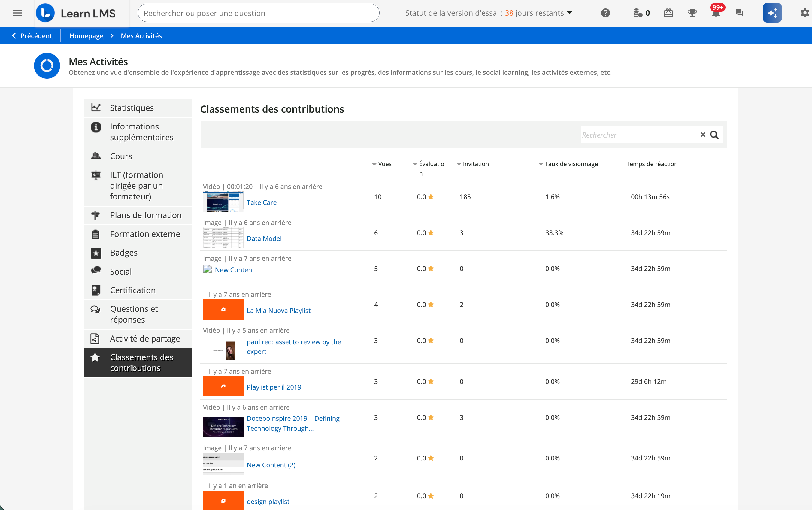Click the Take Care video thumbnail
The height and width of the screenshot is (510, 812).
pos(223,201)
